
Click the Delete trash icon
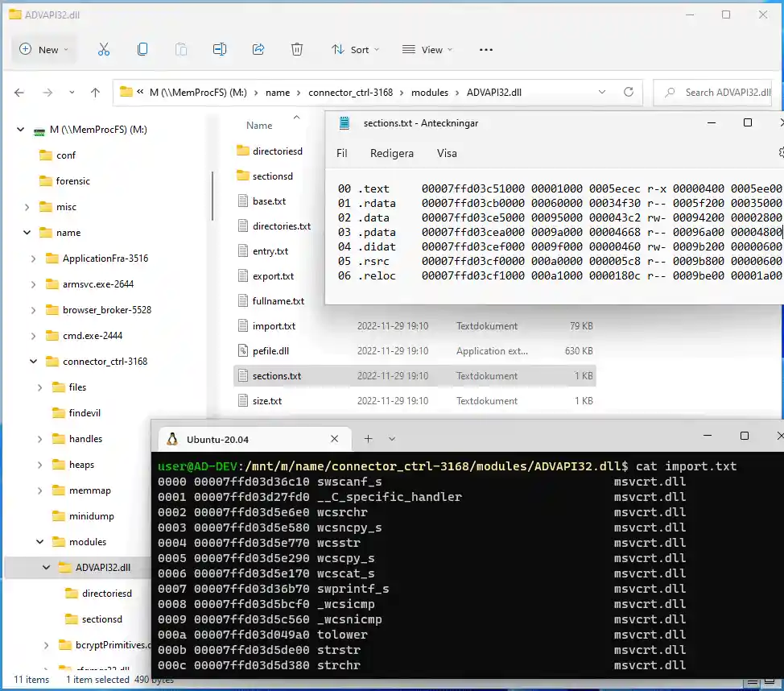(x=297, y=49)
